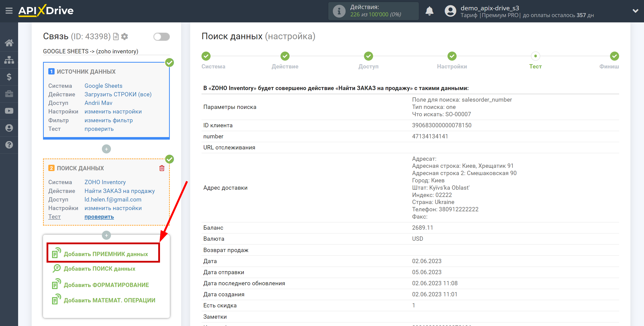Screen dimensions: 644x326
Task: Click the plus button below data source
Action: pyautogui.click(x=106, y=149)
